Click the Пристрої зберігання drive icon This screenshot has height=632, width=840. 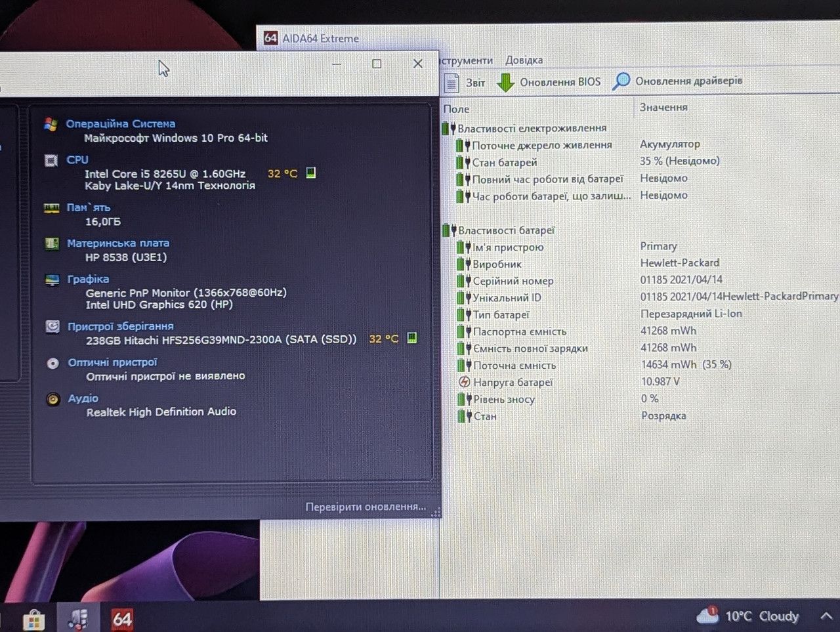pos(52,327)
